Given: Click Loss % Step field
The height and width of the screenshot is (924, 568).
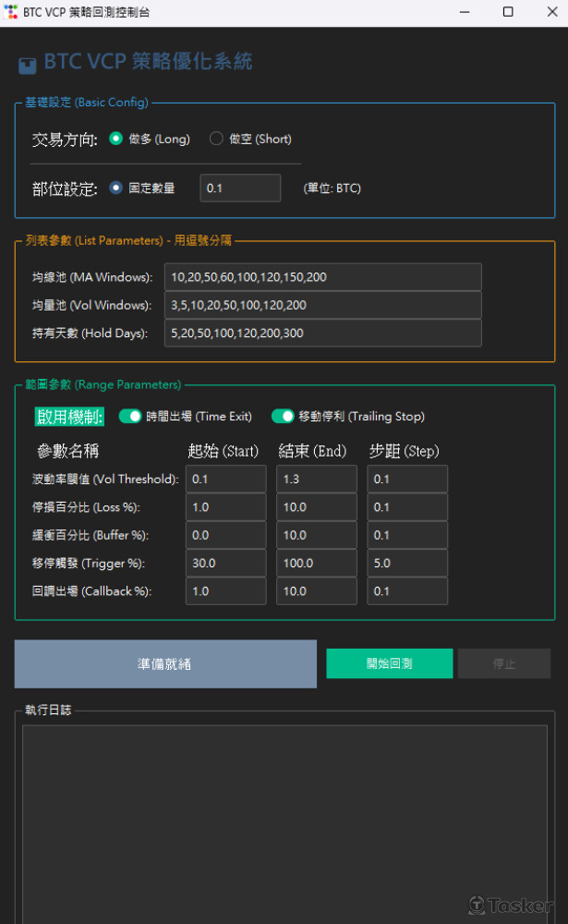Looking at the screenshot, I should 407,507.
